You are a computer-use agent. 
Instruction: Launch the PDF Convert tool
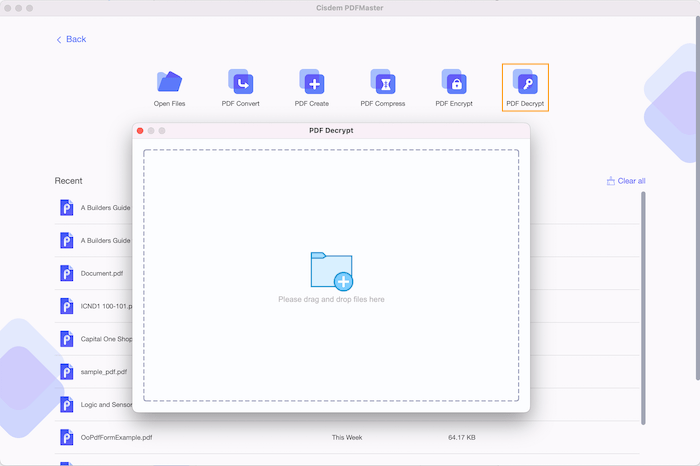pyautogui.click(x=241, y=88)
